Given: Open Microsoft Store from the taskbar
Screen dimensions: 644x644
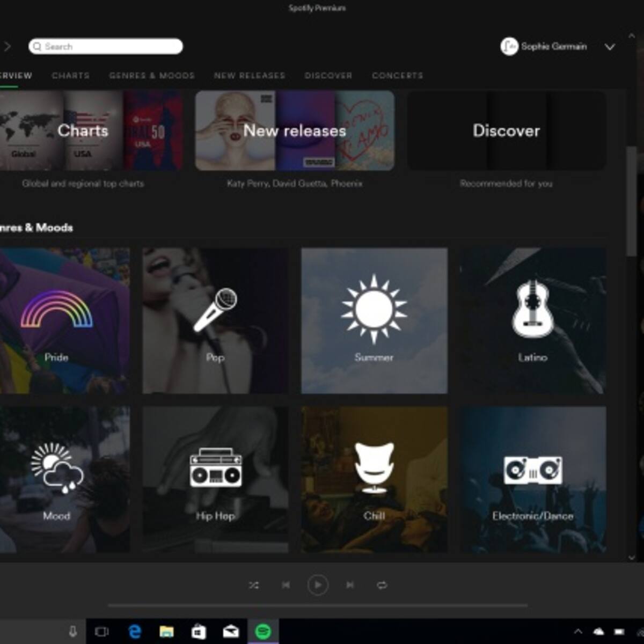Looking at the screenshot, I should point(199,632).
